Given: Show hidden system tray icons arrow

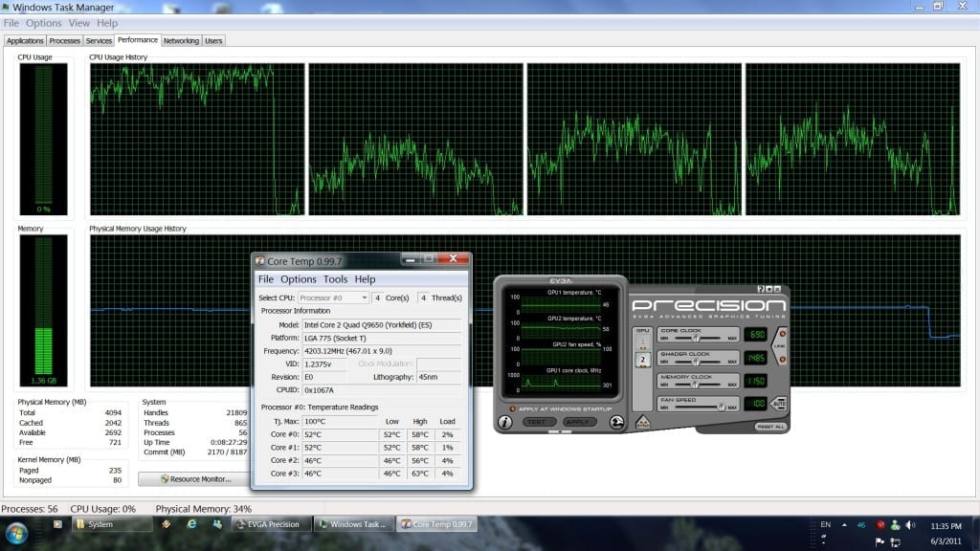Looking at the screenshot, I should point(843,524).
